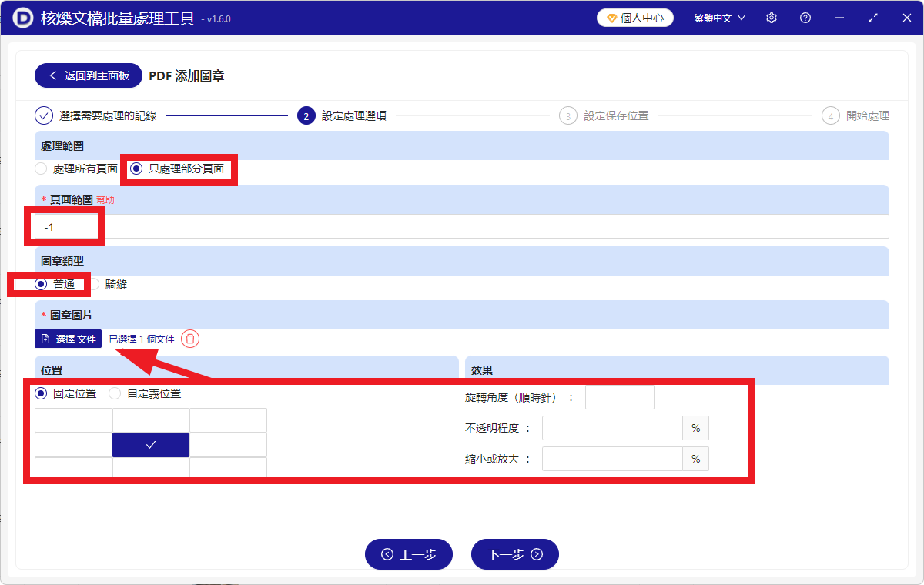
Task: Click the app logo icon in title bar
Action: coord(22,17)
